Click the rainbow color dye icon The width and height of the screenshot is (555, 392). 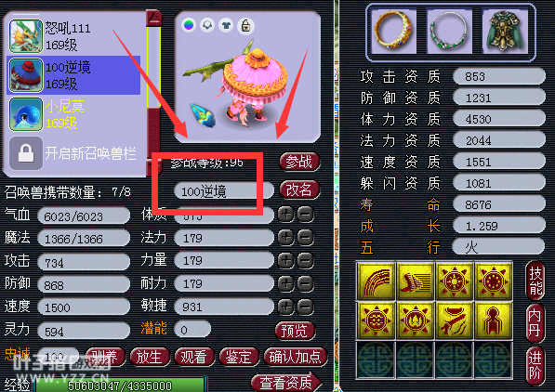189,25
